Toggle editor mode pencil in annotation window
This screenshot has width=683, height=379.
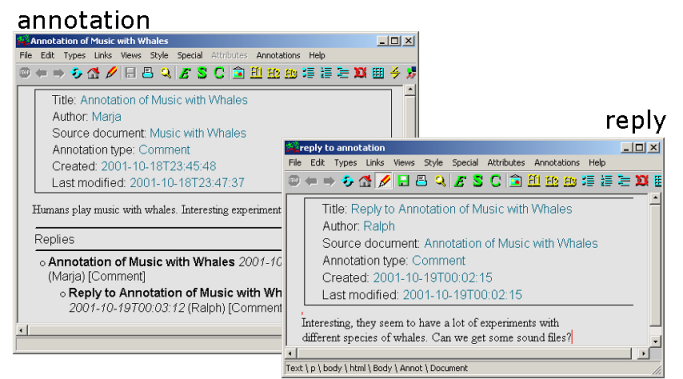click(x=112, y=73)
